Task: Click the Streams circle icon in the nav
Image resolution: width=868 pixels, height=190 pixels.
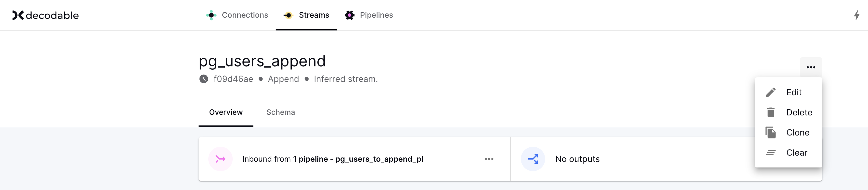Action: [x=288, y=15]
